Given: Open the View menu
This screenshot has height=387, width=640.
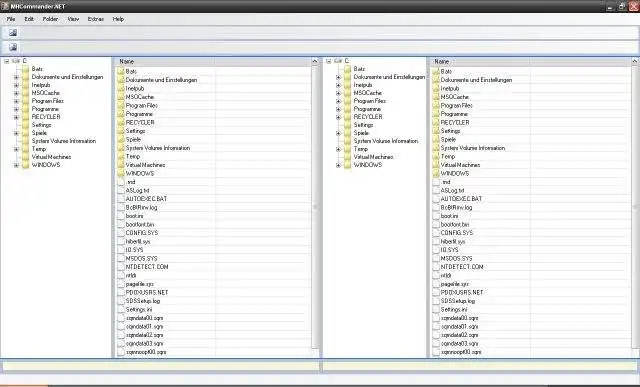Looking at the screenshot, I should coord(73,19).
